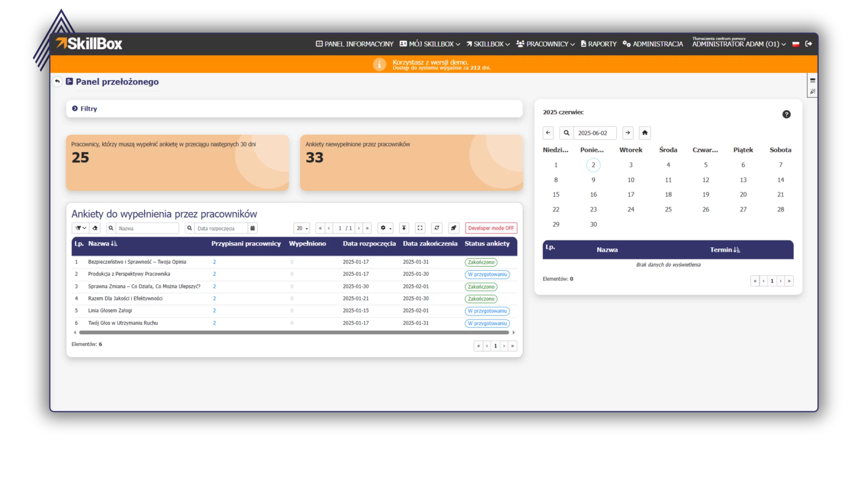Open the 20 rows per page dropdown
Image resolution: width=868 pixels, height=488 pixels.
[302, 228]
